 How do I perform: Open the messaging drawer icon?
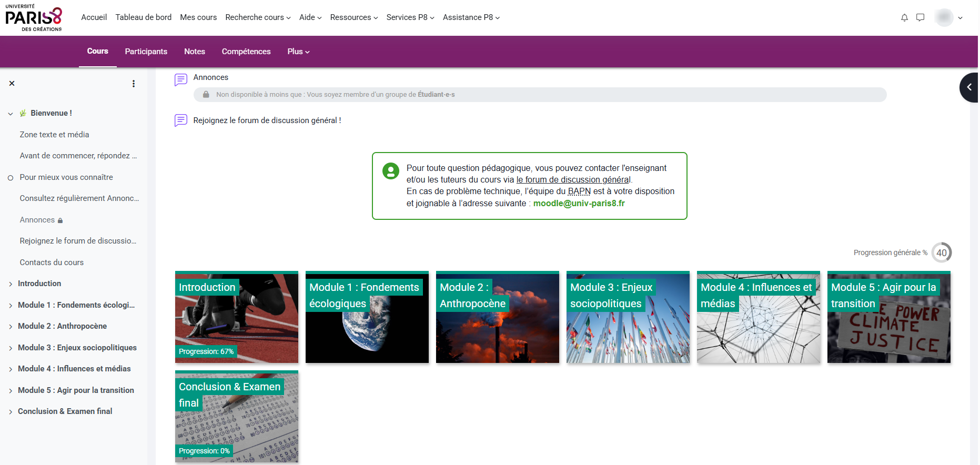(920, 17)
